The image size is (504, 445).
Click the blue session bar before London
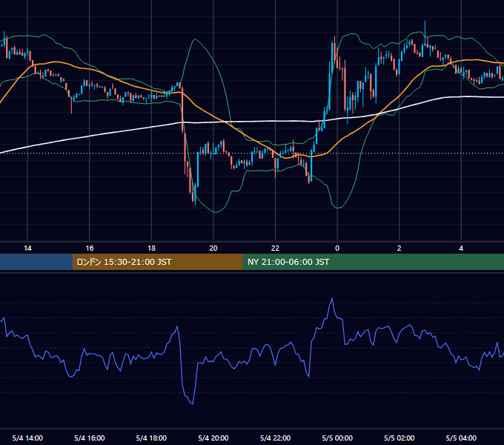[x=36, y=262]
